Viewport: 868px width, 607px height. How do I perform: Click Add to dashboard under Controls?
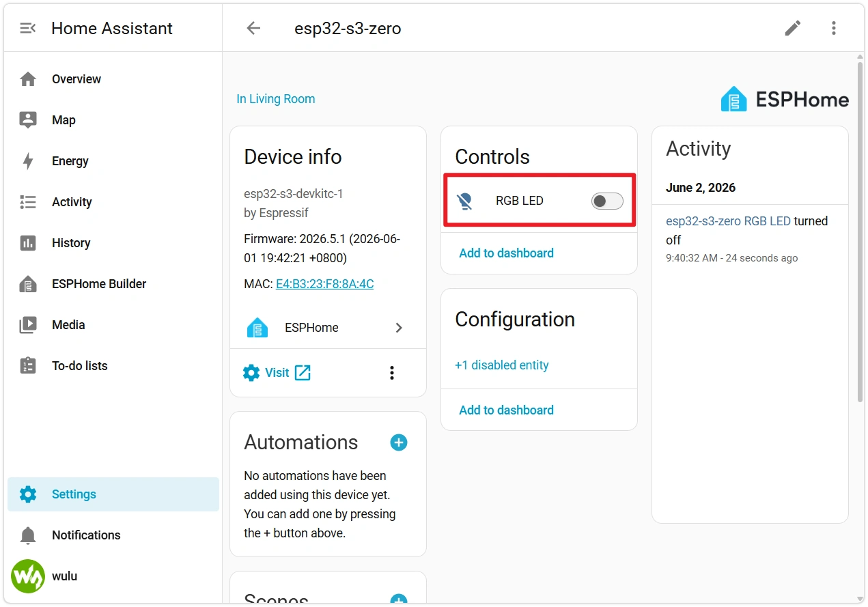[506, 253]
